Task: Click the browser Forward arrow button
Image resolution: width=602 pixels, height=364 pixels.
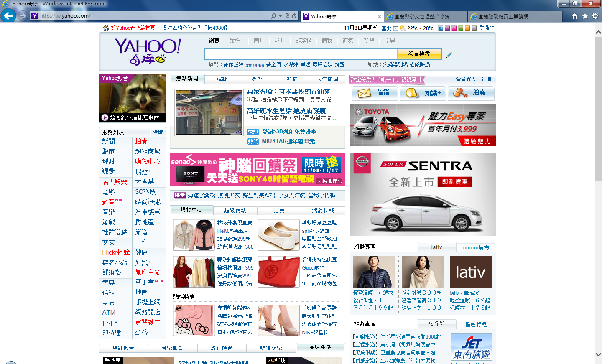Action: 23,16
